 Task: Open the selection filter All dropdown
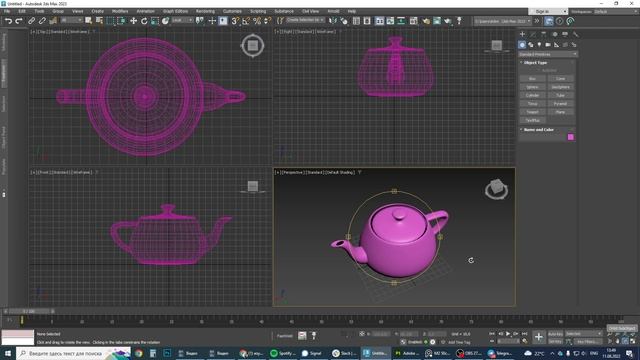[71, 20]
